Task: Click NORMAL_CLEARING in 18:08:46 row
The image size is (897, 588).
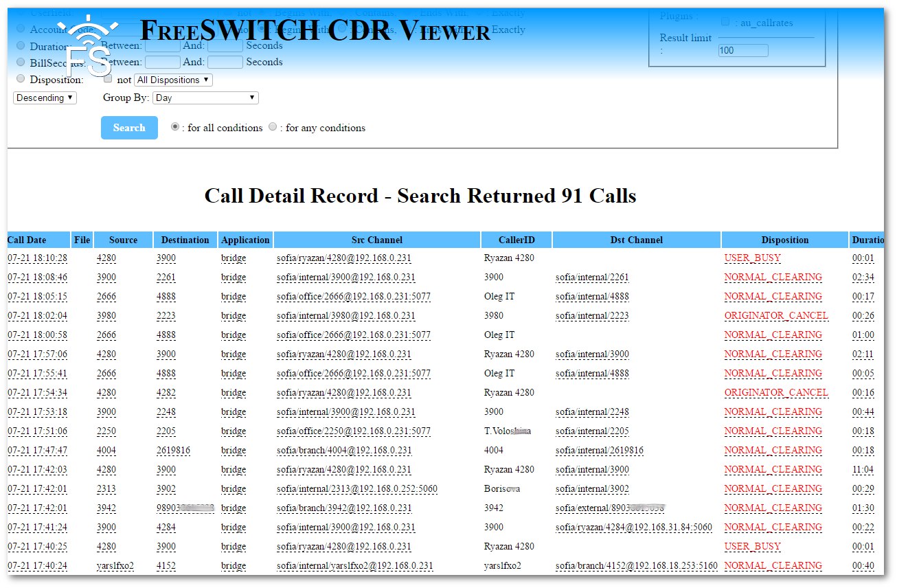Action: click(773, 278)
